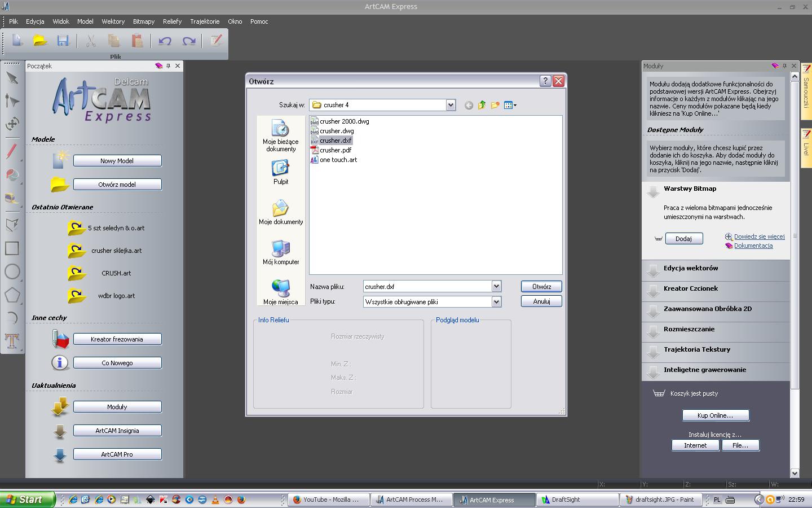This screenshot has height=508, width=812.
Task: Click the Paste clipboard toolbar icon
Action: pos(137,41)
